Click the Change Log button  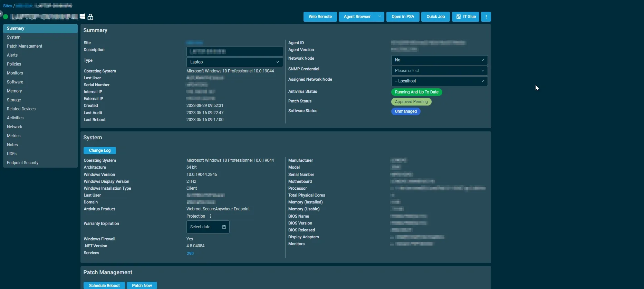point(100,150)
